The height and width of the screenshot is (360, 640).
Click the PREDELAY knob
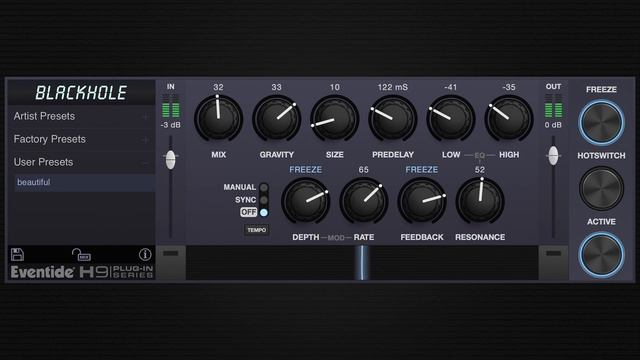tap(393, 118)
